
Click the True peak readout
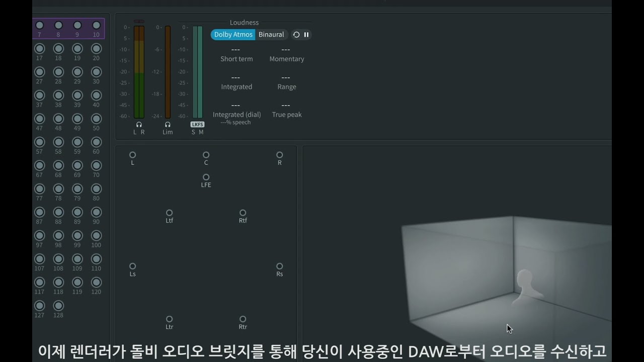tap(286, 110)
